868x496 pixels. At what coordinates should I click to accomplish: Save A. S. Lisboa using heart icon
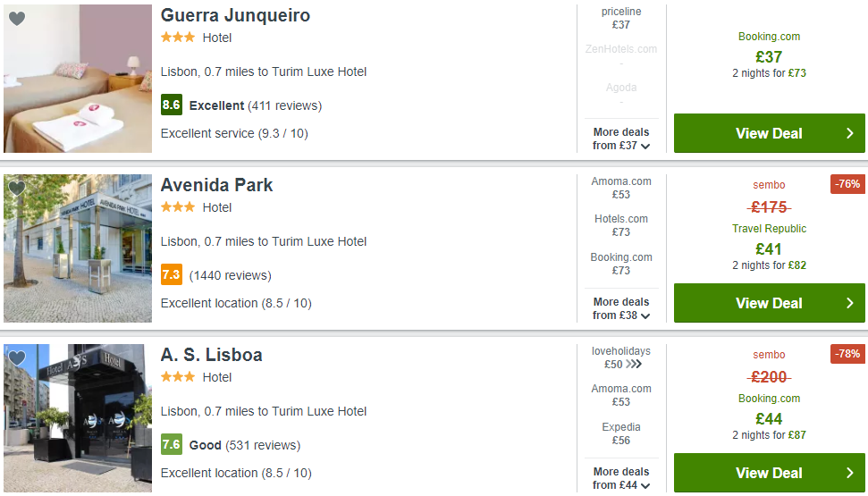(17, 358)
